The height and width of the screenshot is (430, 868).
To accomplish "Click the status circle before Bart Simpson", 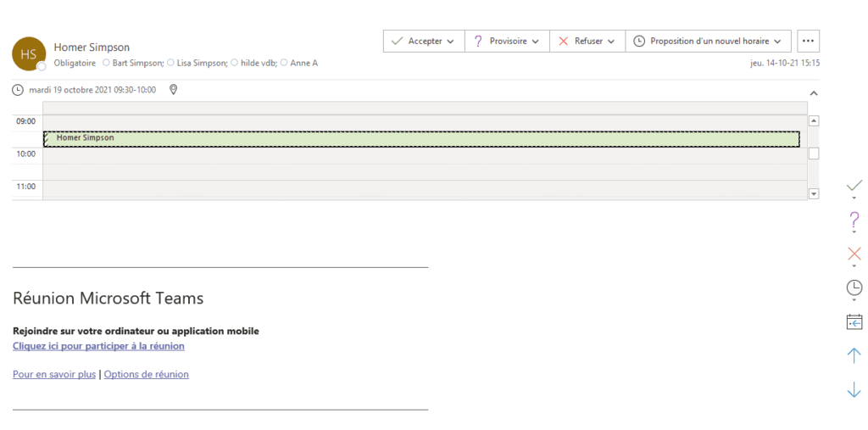I will 106,63.
